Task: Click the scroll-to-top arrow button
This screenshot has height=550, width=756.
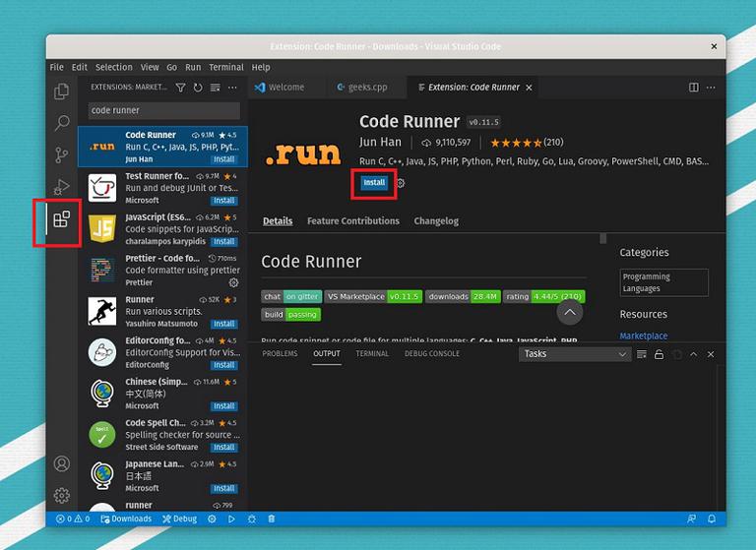Action: (x=569, y=312)
